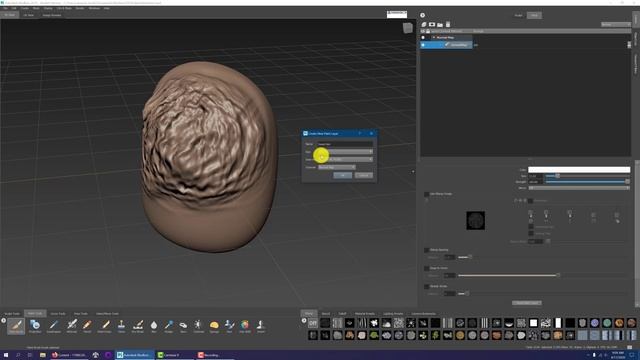
Task: Toggle visibility of the Normal Map channel
Action: (423, 38)
